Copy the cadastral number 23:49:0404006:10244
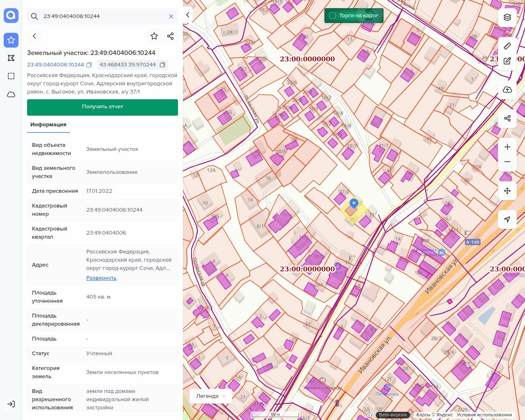Screen dimensions: 525x420 89,65
